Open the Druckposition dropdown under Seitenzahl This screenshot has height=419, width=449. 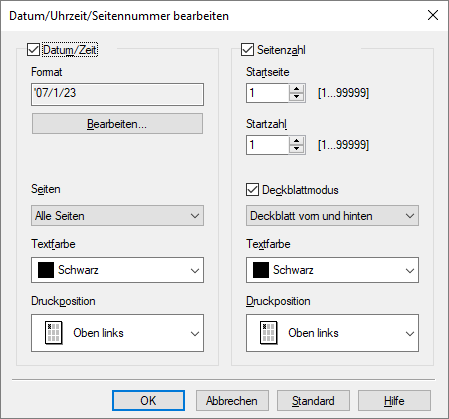click(x=332, y=333)
